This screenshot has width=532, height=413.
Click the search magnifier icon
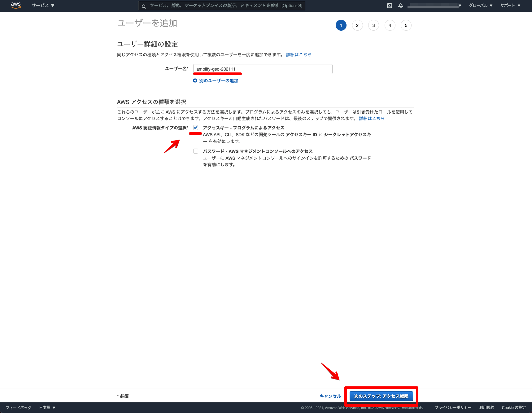coord(144,6)
